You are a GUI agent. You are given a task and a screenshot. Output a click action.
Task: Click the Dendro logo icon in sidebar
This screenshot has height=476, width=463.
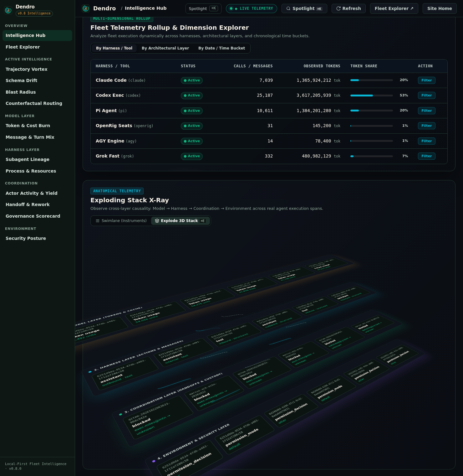click(8, 10)
